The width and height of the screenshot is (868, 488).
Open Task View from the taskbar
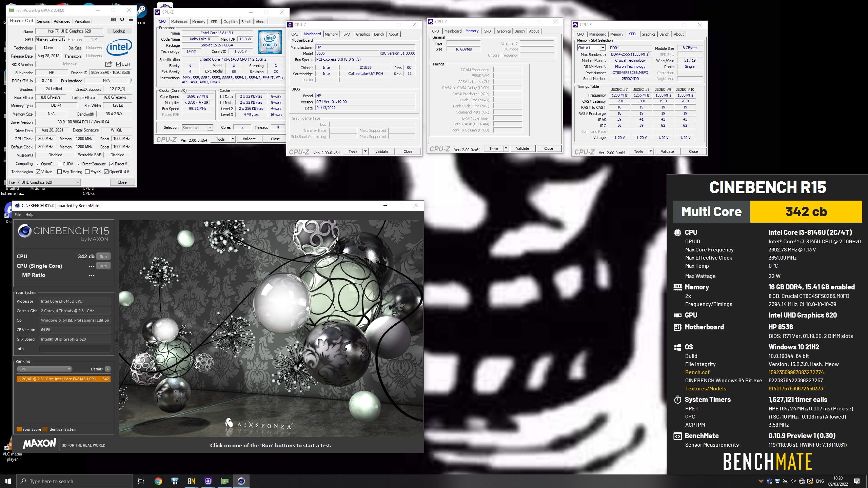[x=141, y=481]
